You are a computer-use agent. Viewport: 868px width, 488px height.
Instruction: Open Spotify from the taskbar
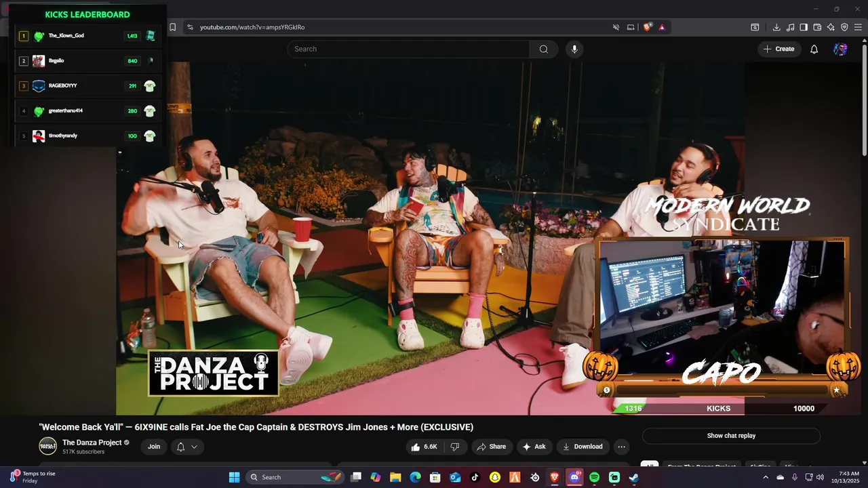595,477
